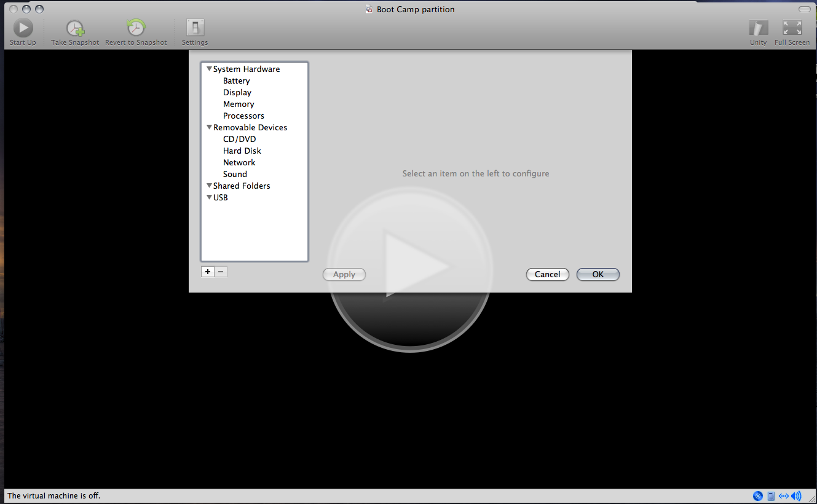Take a snapshot using the toolbar icon
Image resolution: width=817 pixels, height=504 pixels.
[75, 28]
